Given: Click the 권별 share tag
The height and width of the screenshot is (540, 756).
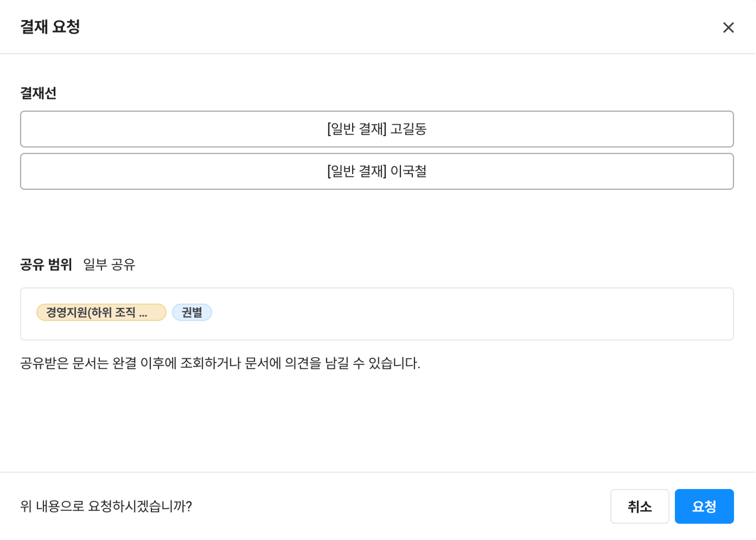Looking at the screenshot, I should pyautogui.click(x=192, y=312).
